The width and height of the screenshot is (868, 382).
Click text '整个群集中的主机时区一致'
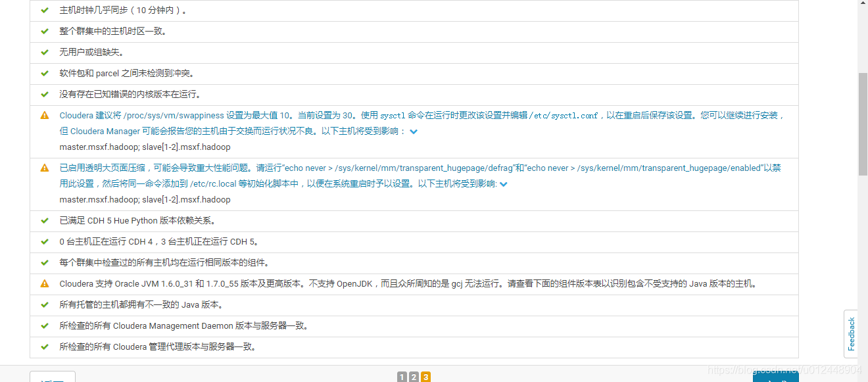pos(113,32)
